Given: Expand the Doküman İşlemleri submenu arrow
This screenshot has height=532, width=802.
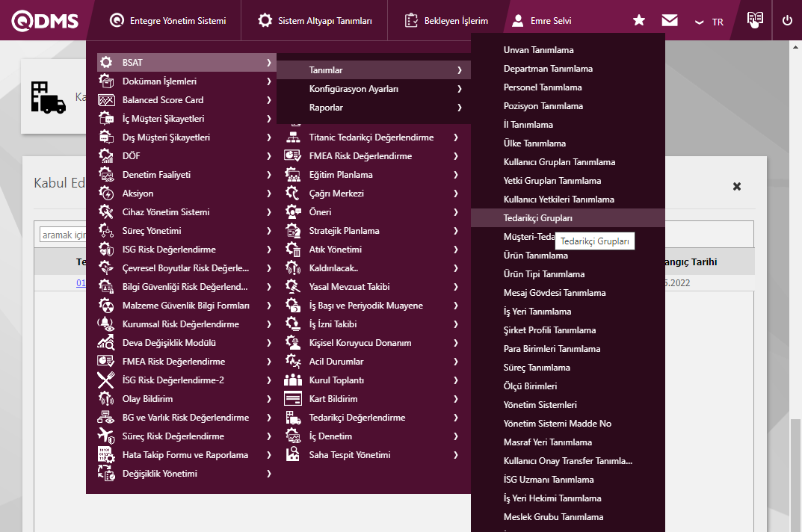Looking at the screenshot, I should click(268, 81).
